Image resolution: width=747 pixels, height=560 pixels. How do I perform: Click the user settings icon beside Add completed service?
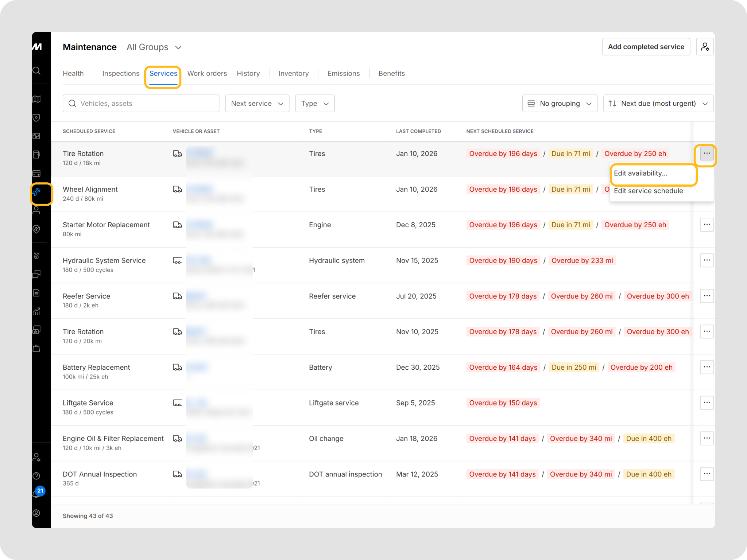705,47
